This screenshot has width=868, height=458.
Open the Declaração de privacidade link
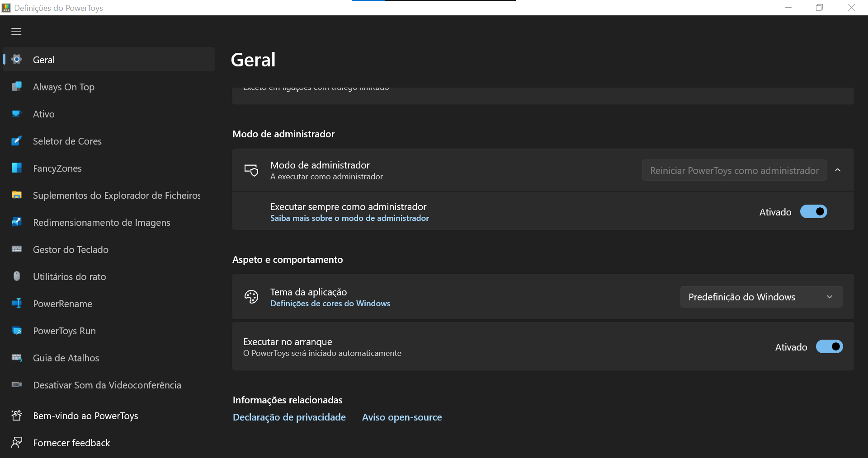[289, 417]
